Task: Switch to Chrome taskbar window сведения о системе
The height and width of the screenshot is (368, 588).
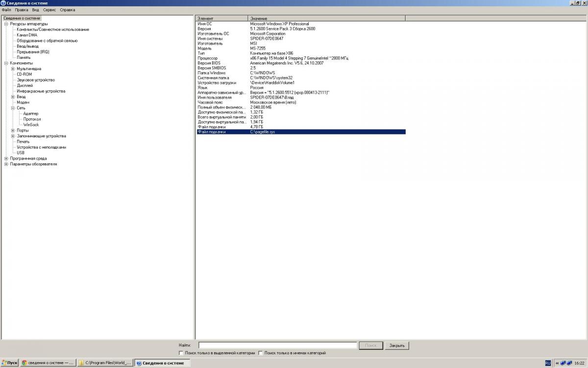Action: coord(48,363)
